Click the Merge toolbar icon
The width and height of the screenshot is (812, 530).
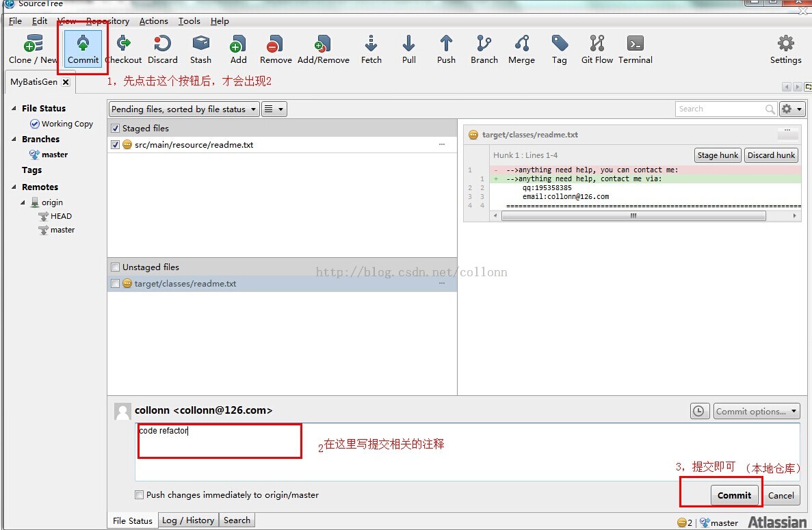pyautogui.click(x=521, y=48)
